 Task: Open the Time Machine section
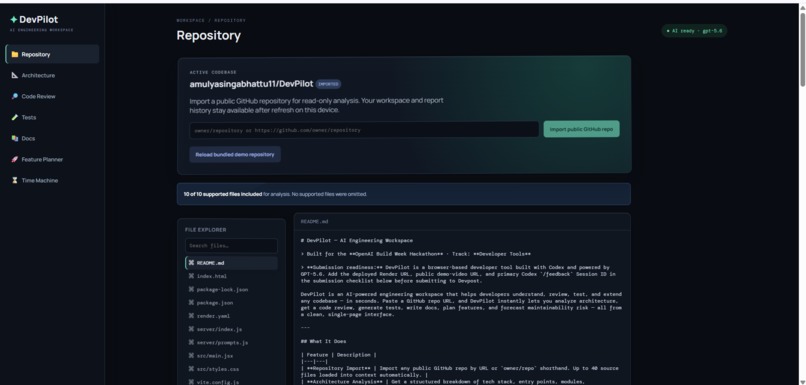click(52, 181)
